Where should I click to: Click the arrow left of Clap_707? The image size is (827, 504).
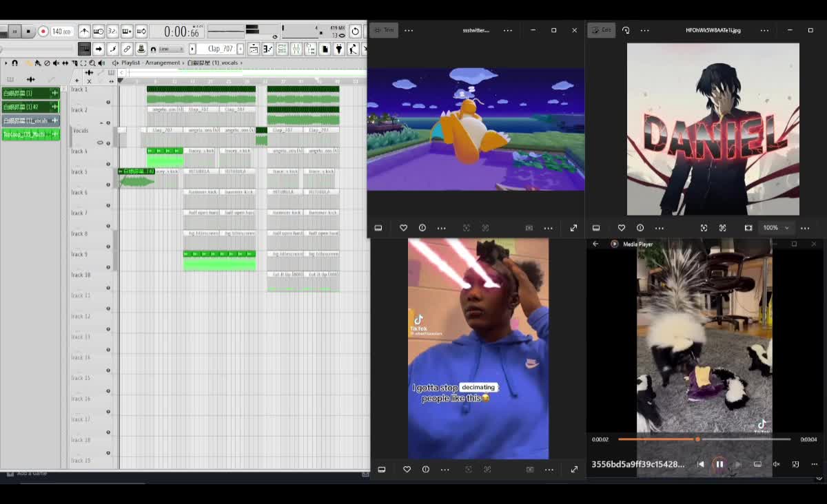193,49
